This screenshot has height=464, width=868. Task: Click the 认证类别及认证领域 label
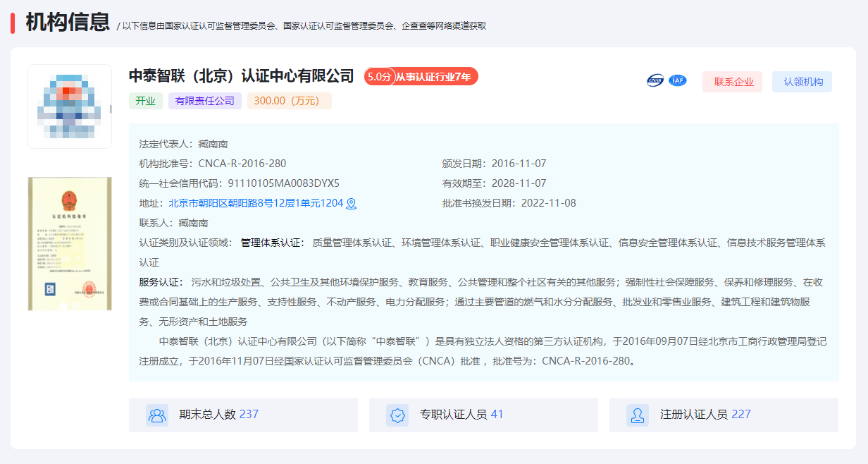point(185,243)
